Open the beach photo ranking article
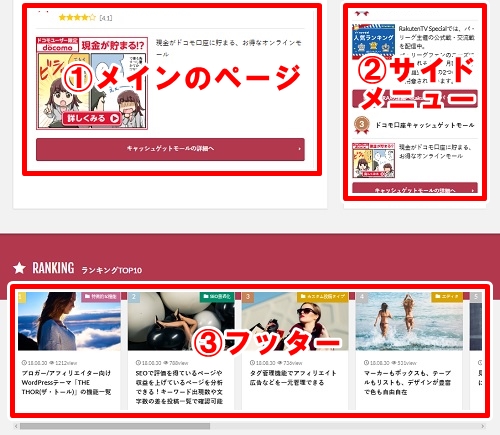This screenshot has width=500, height=435. 409,321
